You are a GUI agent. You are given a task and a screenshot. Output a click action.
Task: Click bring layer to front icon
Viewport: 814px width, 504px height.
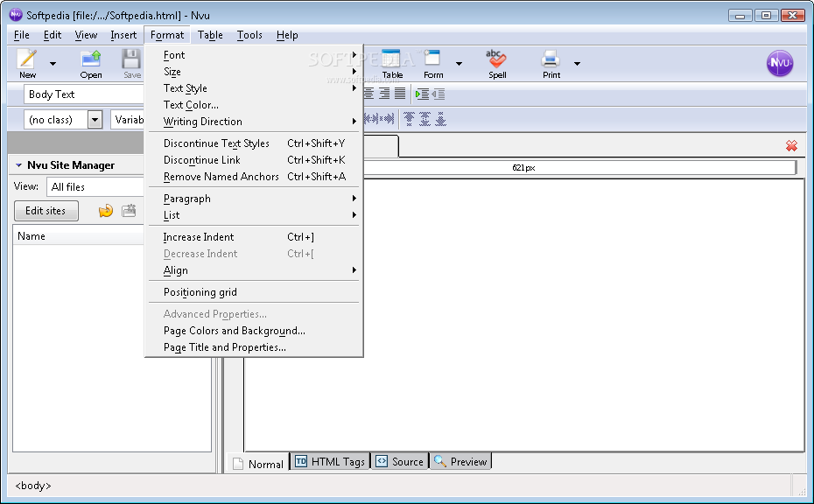coord(409,119)
